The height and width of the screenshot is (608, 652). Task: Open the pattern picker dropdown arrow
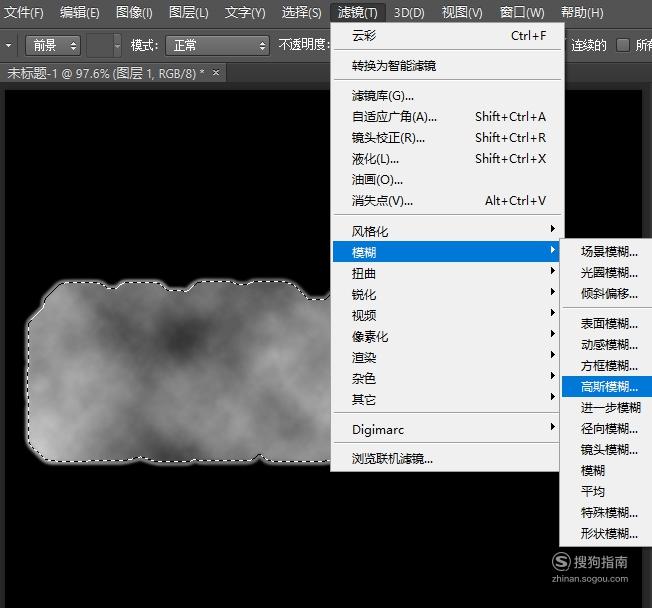tap(117, 45)
